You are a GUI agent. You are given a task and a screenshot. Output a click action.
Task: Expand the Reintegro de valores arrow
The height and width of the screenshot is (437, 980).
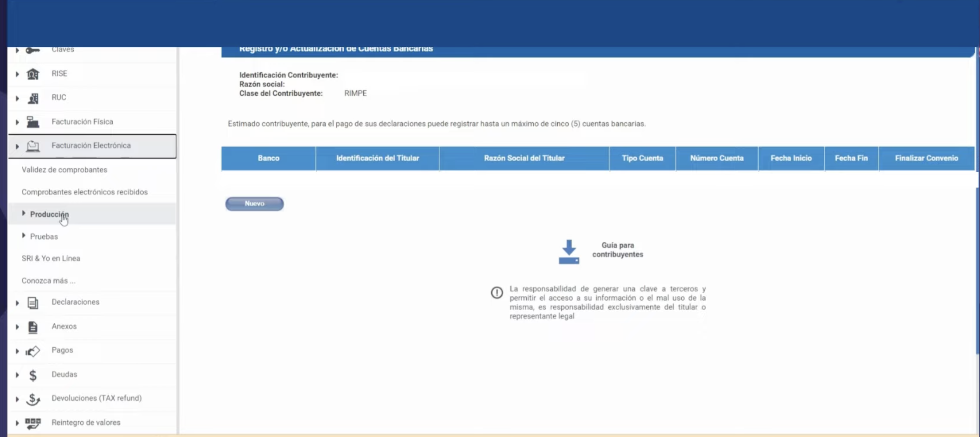pyautogui.click(x=17, y=423)
